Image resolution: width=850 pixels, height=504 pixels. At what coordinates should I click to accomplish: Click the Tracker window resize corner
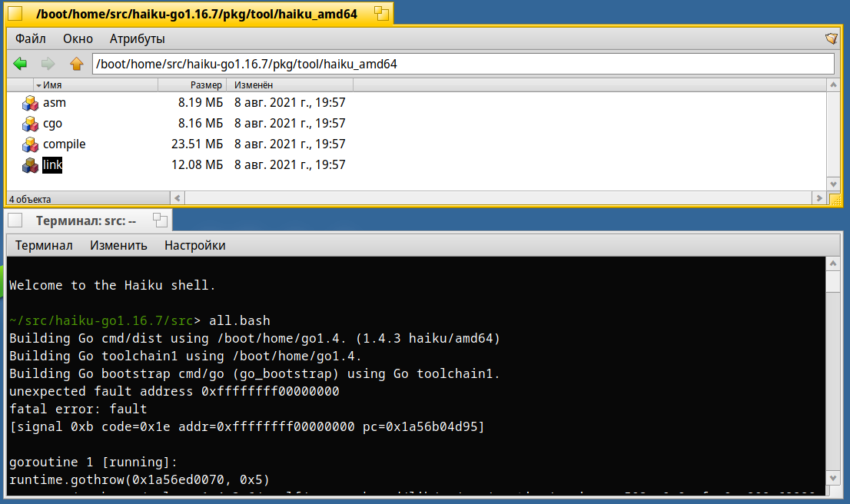(x=835, y=200)
